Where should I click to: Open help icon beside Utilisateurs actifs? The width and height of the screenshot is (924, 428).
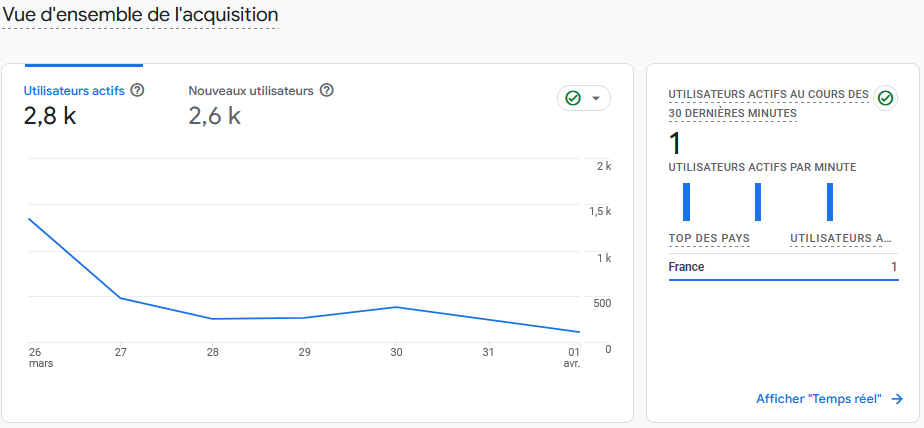(137, 91)
